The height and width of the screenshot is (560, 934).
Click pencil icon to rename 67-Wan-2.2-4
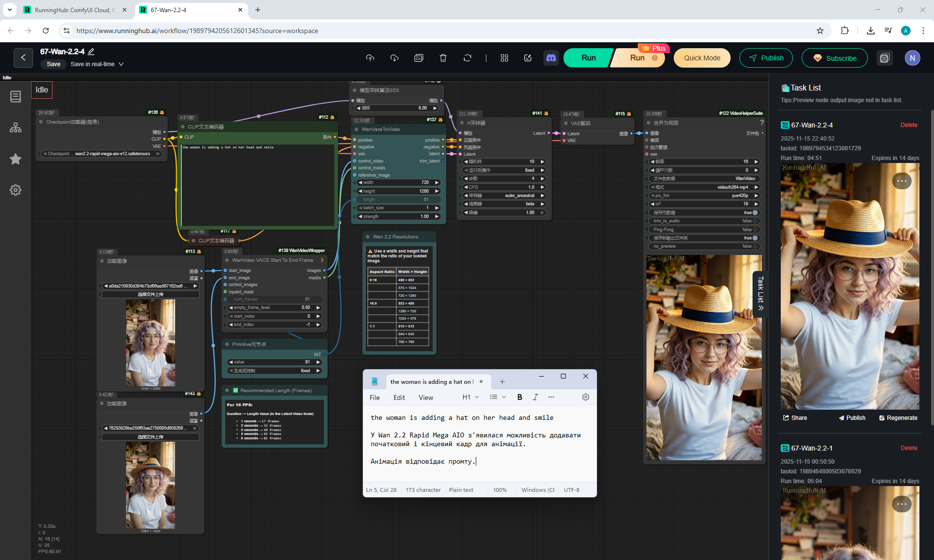tap(91, 52)
